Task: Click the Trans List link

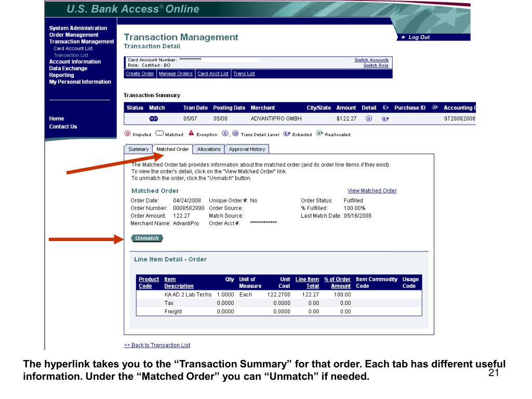Action: pos(244,74)
